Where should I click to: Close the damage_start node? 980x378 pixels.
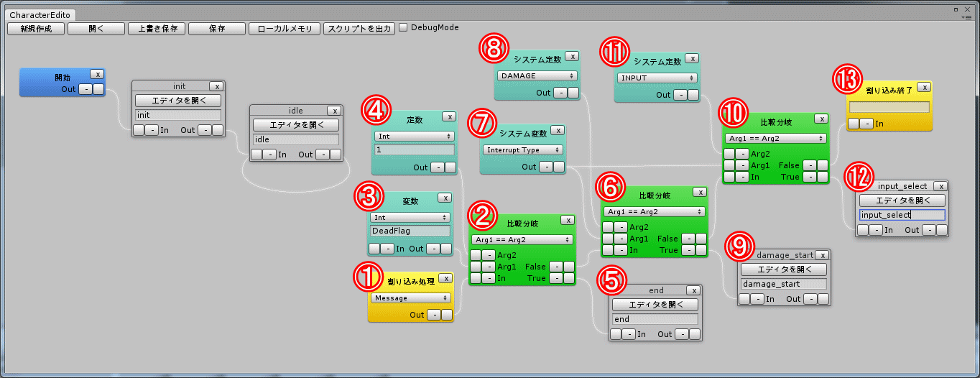click(823, 255)
